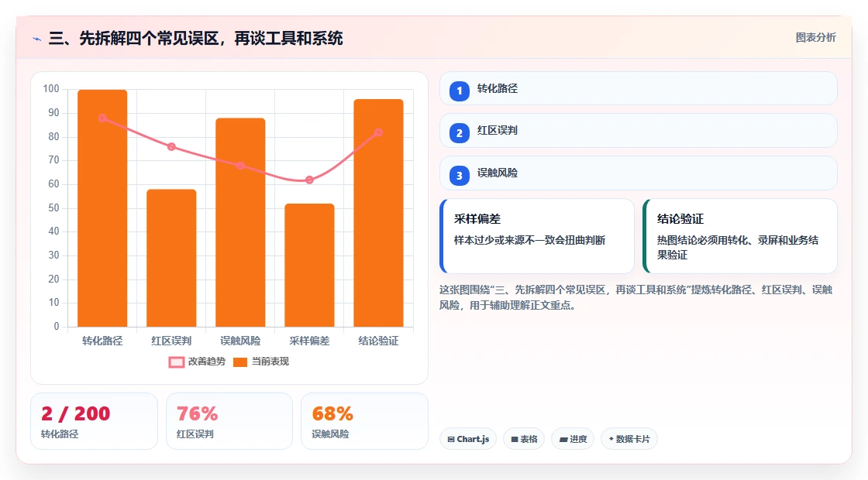The width and height of the screenshot is (868, 480).
Task: Click x-axis label 采样偏差
Action: click(x=309, y=341)
